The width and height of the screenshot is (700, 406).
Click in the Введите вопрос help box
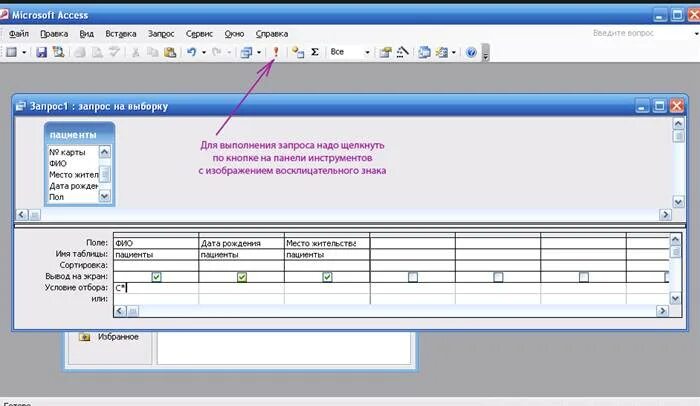coord(641,33)
